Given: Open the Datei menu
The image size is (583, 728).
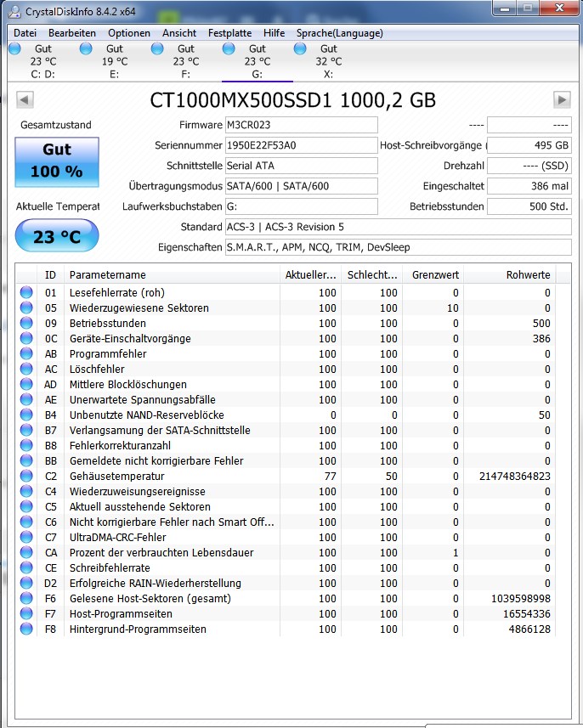Looking at the screenshot, I should coord(25,33).
